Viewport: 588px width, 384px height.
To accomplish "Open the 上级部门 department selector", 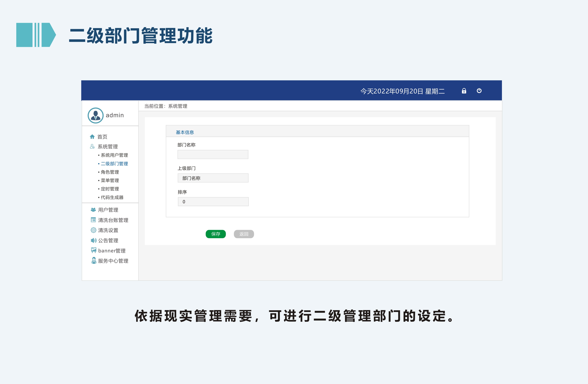I will (213, 178).
